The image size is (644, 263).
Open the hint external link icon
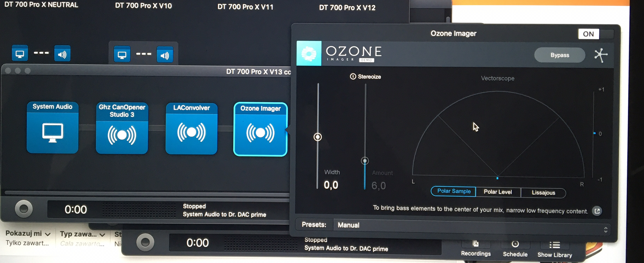(x=597, y=211)
